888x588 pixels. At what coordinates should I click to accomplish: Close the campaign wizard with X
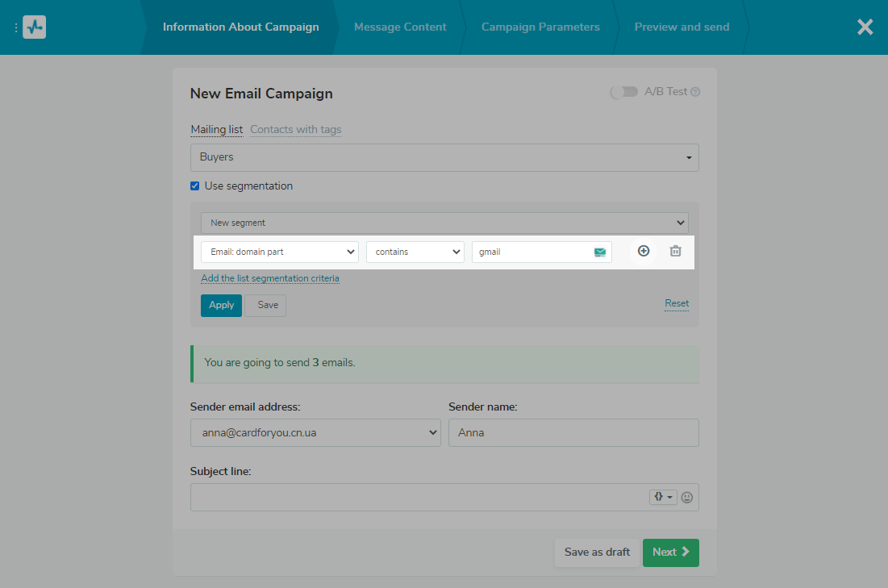[x=865, y=27]
